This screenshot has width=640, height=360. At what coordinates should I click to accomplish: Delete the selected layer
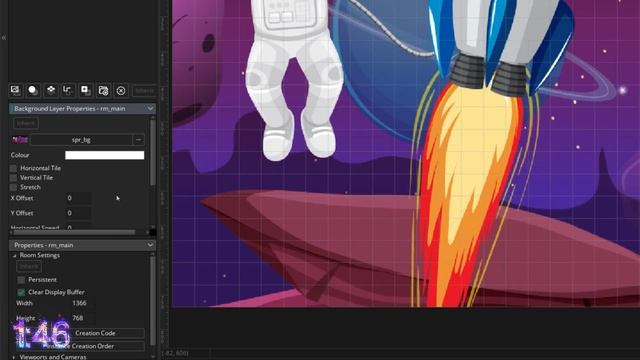[121, 90]
